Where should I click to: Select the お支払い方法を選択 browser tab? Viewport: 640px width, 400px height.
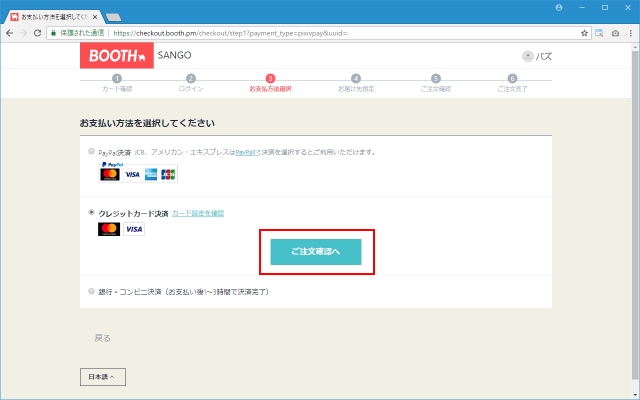(53, 17)
